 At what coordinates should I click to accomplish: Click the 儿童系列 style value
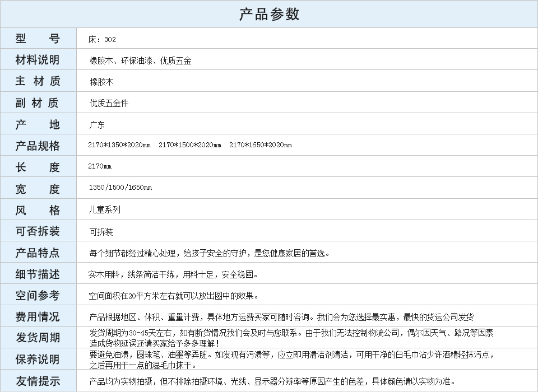(104, 210)
